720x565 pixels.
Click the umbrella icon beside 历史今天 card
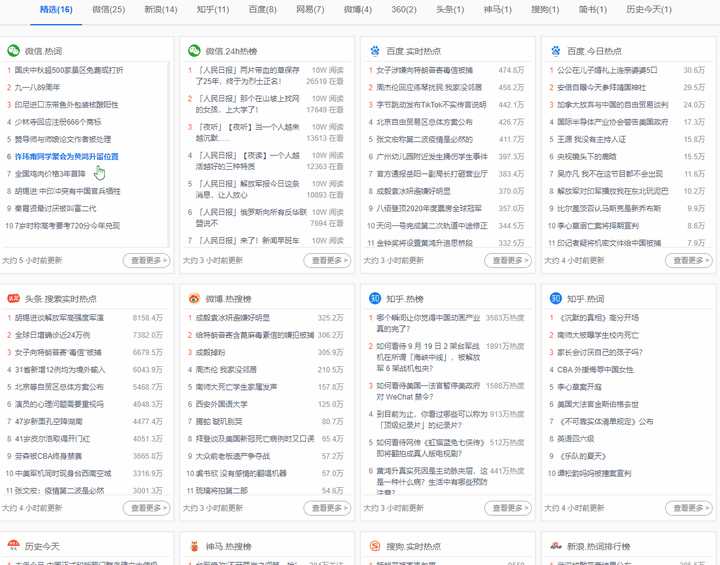coord(13,546)
